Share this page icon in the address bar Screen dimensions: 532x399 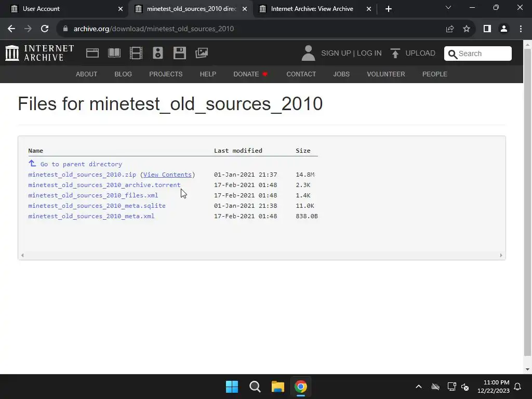pos(450,29)
